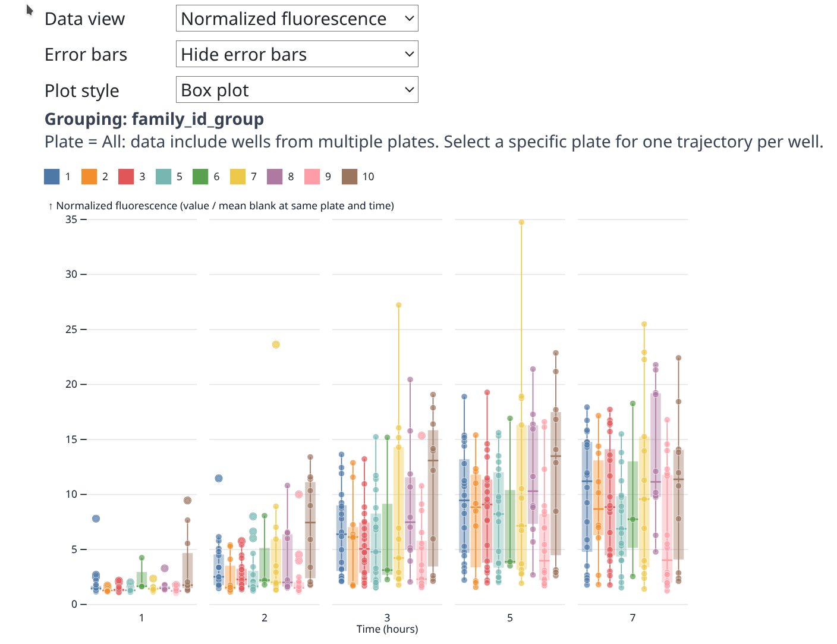
Task: Click the yellow legend swatch for group 7
Action: (238, 177)
